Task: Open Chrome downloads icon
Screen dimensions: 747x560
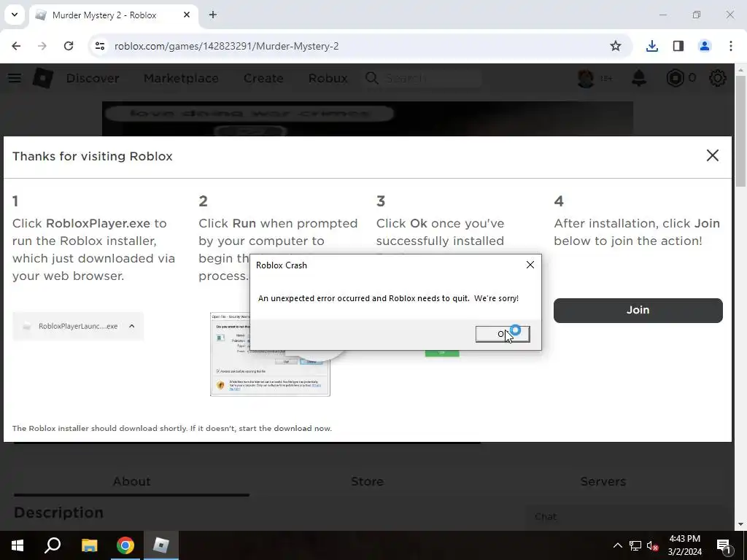Action: click(x=652, y=46)
